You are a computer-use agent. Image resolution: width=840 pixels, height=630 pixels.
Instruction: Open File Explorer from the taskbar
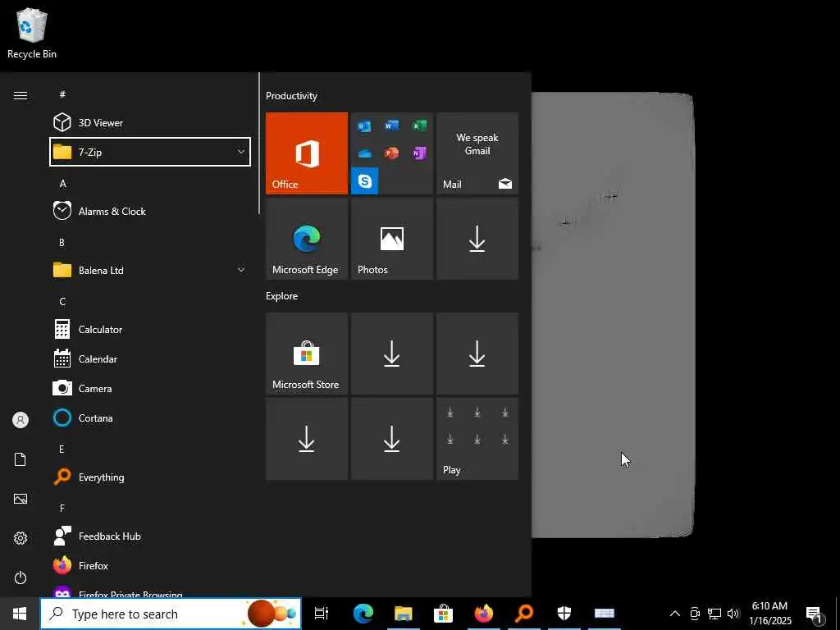(x=404, y=614)
